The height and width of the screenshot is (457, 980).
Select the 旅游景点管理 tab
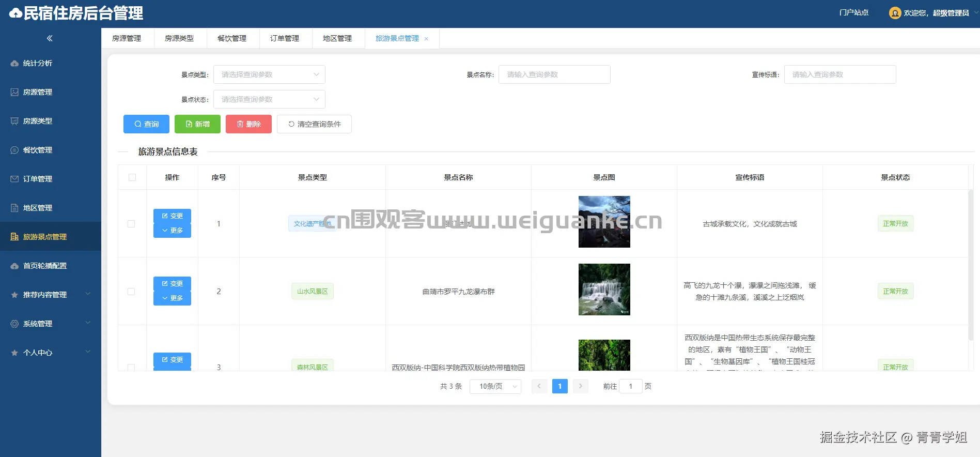(x=397, y=38)
